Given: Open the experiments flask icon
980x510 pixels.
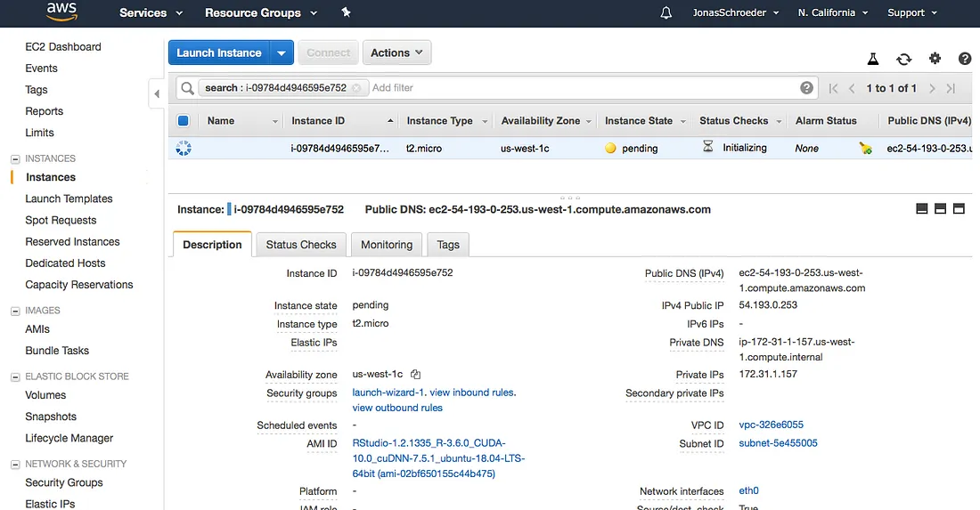Looking at the screenshot, I should [x=873, y=59].
